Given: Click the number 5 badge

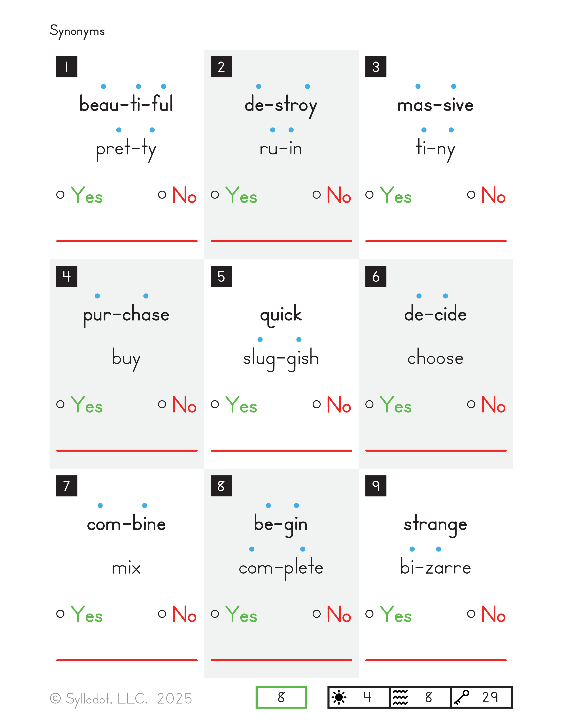Looking at the screenshot, I should point(221,276).
